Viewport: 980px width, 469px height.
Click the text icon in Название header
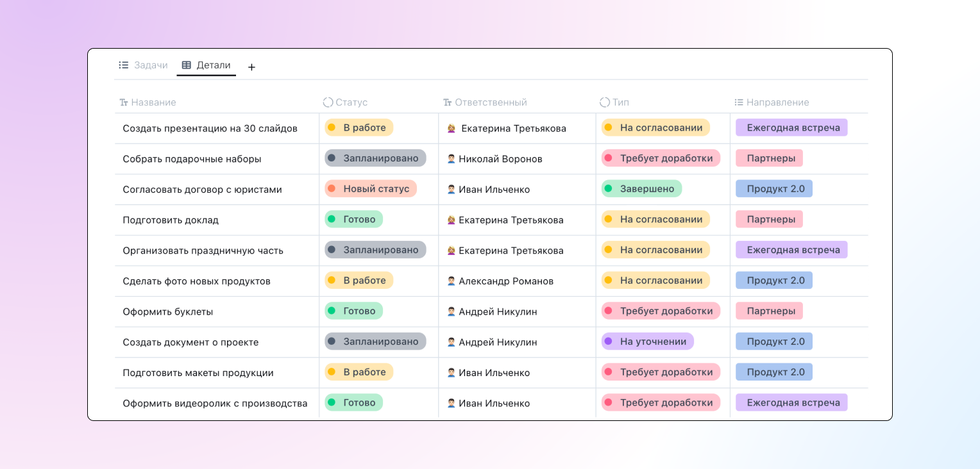[x=124, y=103]
